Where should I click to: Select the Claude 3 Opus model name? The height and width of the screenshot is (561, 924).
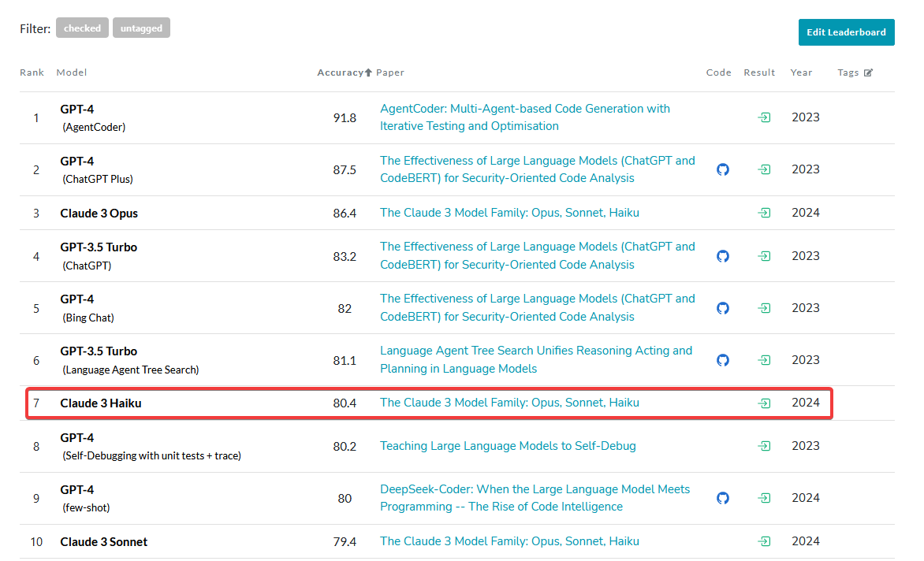[x=99, y=213]
